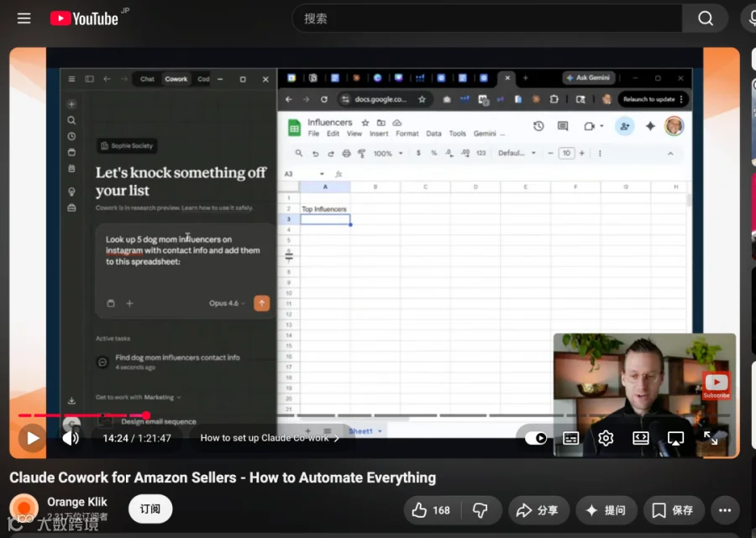Switch to the Chat tab in Claude
Image resolution: width=756 pixels, height=538 pixels.
[147, 79]
